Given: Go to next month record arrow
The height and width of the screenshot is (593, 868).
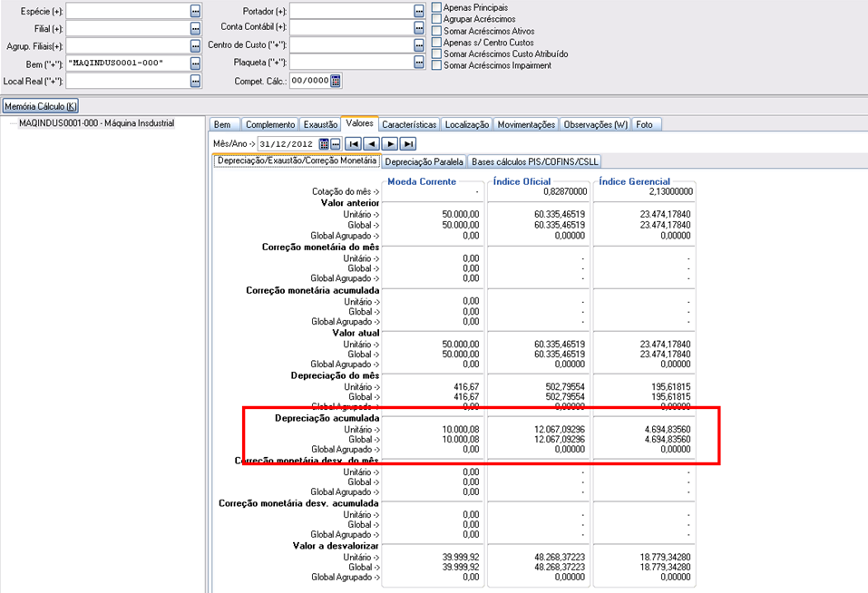Looking at the screenshot, I should tap(390, 143).
